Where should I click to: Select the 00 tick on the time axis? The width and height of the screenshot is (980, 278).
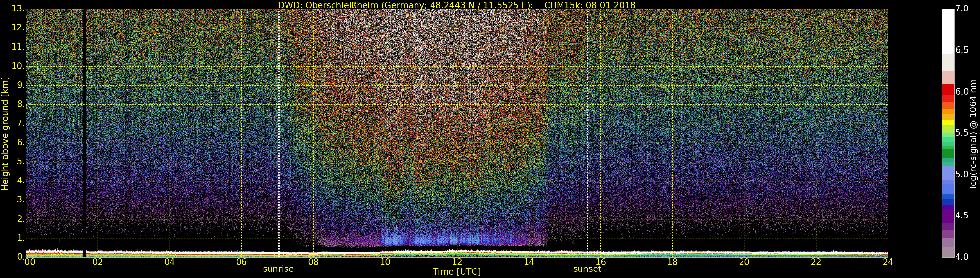coord(29,262)
